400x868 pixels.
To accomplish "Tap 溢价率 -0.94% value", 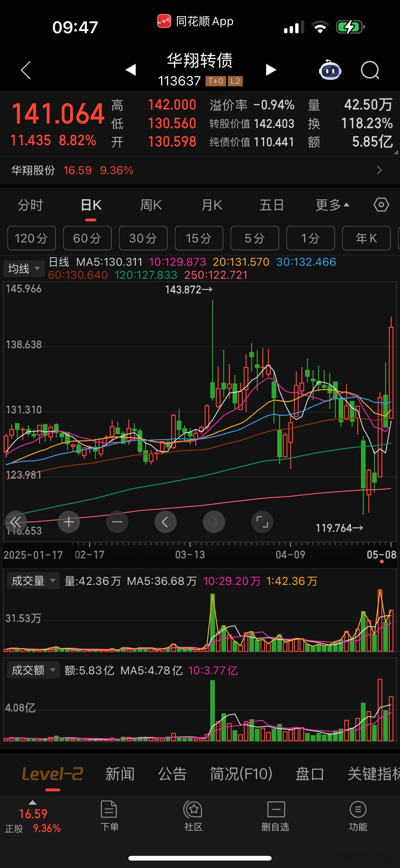I will pos(274,105).
